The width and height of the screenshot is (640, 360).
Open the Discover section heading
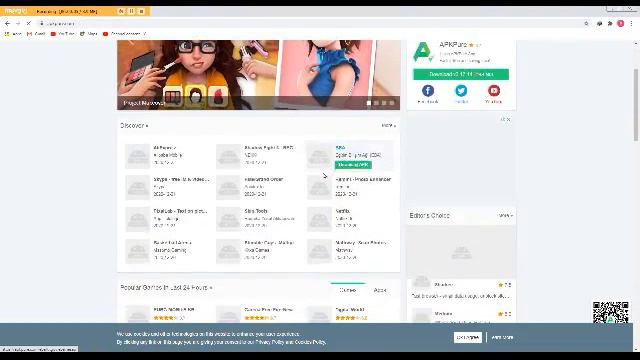point(134,126)
